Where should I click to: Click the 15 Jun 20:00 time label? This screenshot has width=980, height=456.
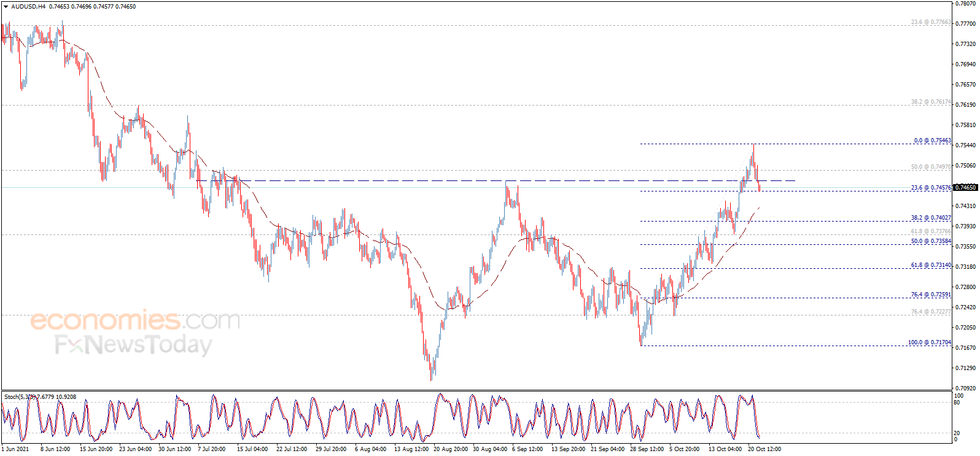point(96,449)
